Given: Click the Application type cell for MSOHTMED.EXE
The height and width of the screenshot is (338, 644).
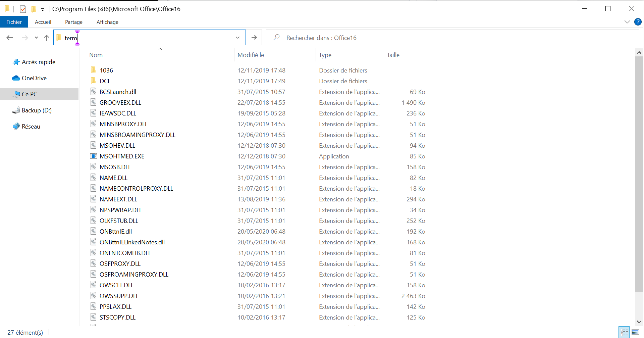Looking at the screenshot, I should [x=334, y=156].
